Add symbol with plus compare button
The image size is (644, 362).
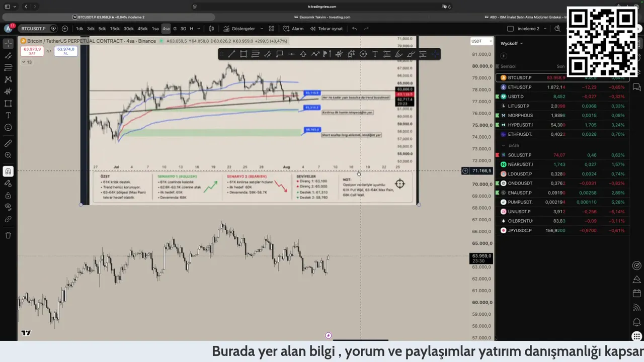(65, 29)
